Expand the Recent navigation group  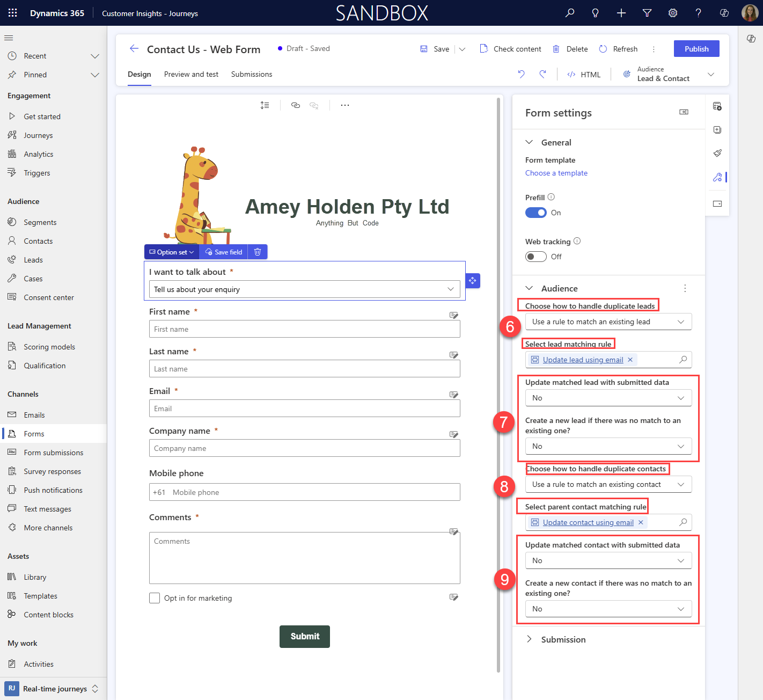coord(95,56)
